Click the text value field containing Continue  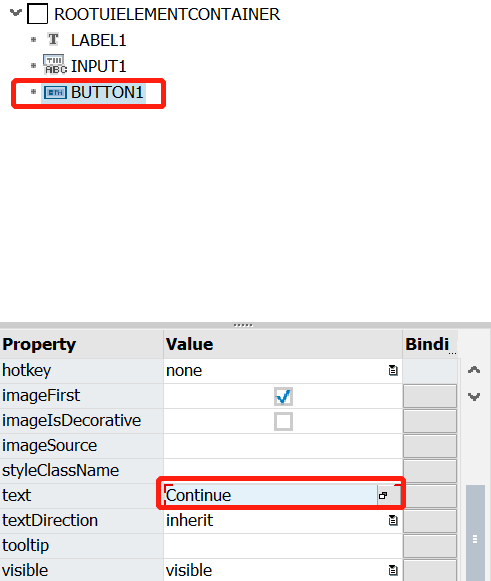(x=271, y=495)
